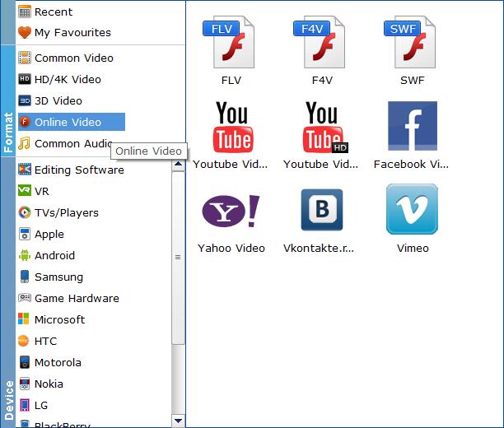Switch to the Device vertical tab
The width and height of the screenshot is (504, 428).
click(7, 292)
